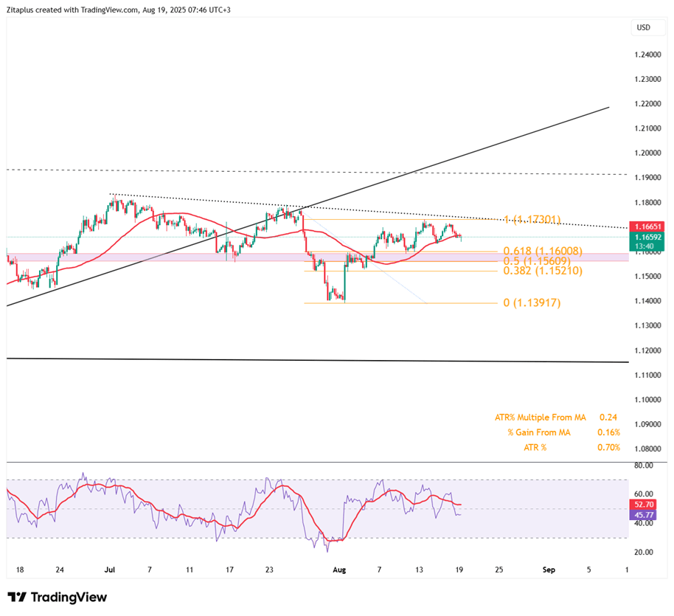This screenshot has width=674, height=616.
Task: Open the USD currency selector
Action: (x=643, y=28)
